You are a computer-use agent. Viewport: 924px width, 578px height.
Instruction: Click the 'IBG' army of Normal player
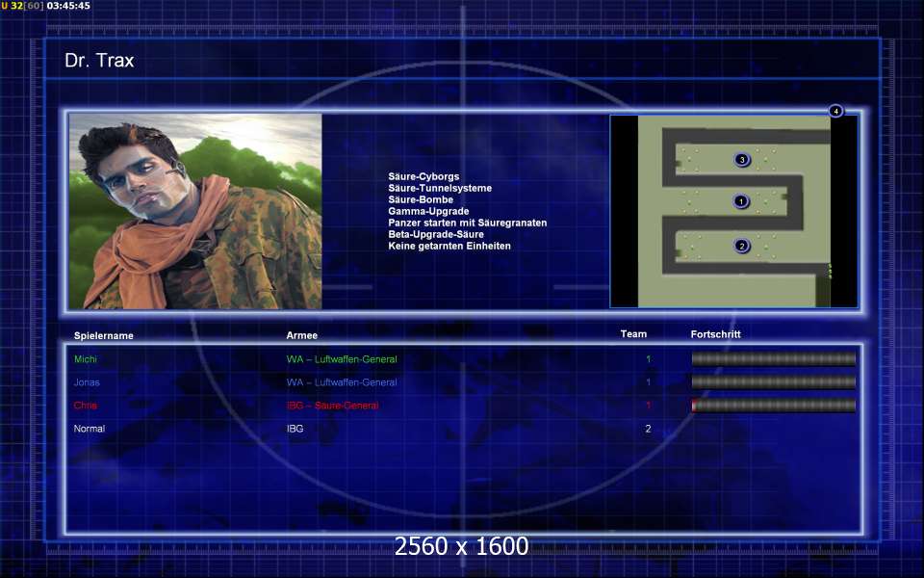[295, 429]
